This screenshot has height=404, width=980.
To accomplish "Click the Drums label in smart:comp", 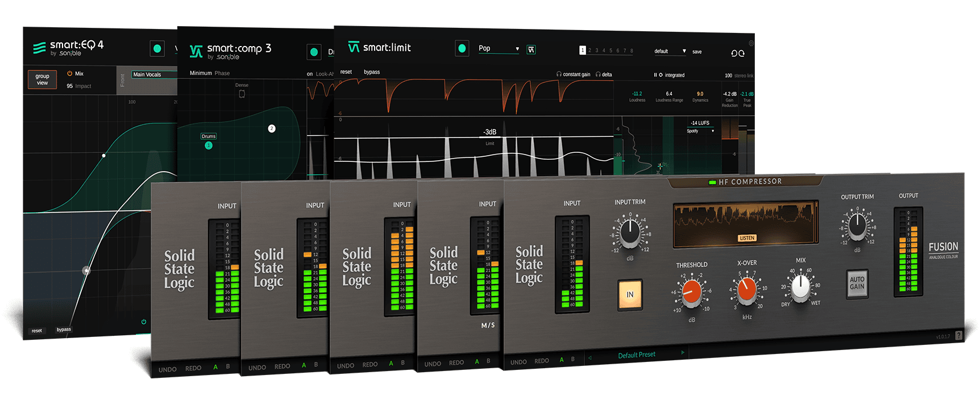I will pos(209,136).
